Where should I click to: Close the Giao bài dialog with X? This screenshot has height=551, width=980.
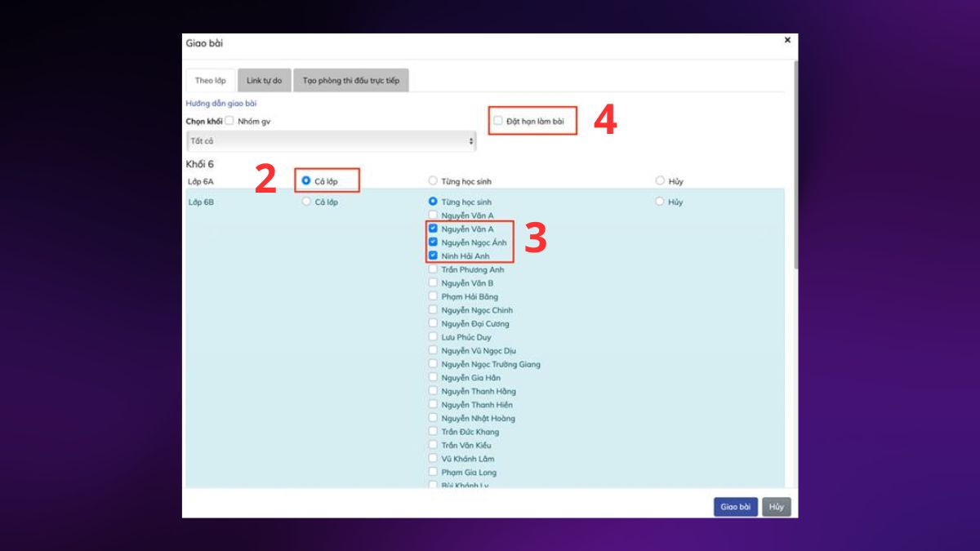coord(787,40)
